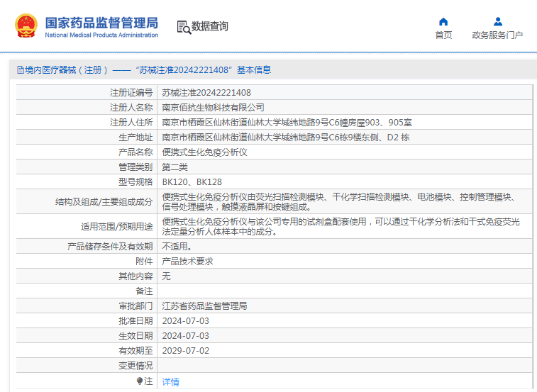Screen dimensions: 537x392
Task: Select the 结构及组成 description text
Action: click(339, 202)
